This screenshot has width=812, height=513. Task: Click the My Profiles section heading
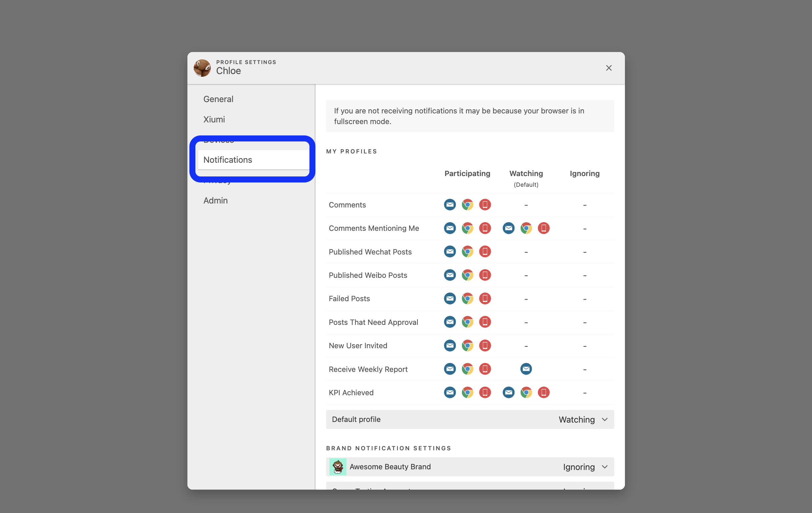[352, 151]
